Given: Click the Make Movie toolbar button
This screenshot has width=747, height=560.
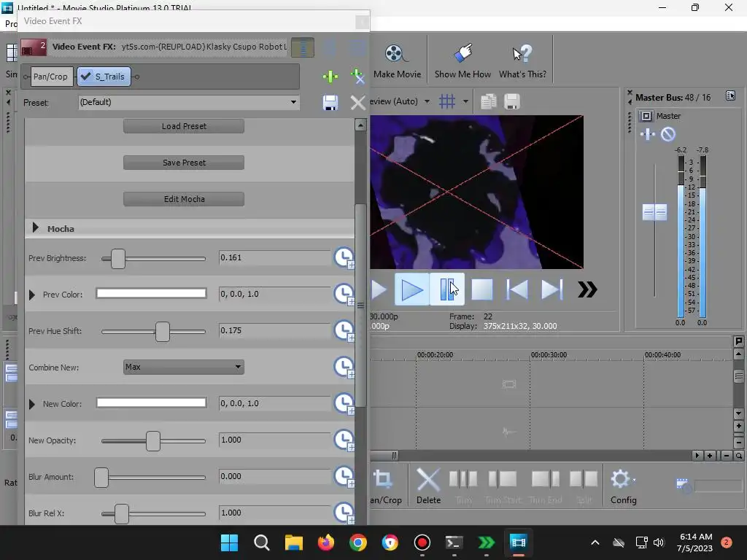Looking at the screenshot, I should coord(397,61).
